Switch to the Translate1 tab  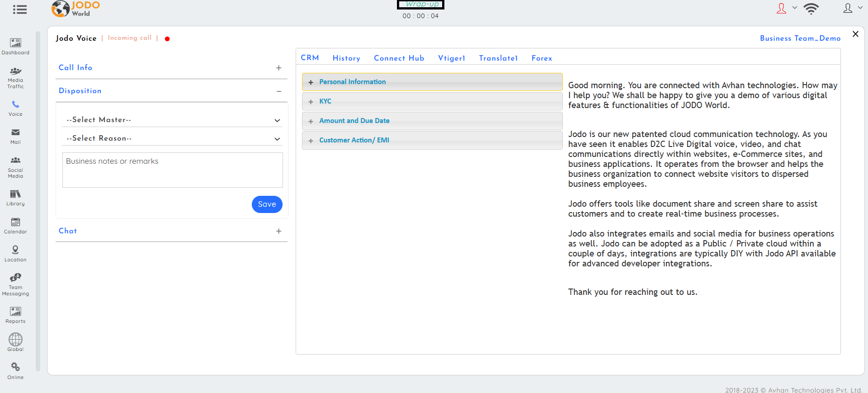tap(499, 58)
